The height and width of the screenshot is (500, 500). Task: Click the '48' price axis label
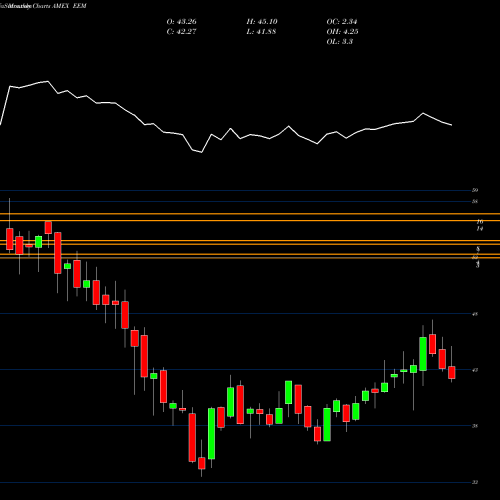475,314
